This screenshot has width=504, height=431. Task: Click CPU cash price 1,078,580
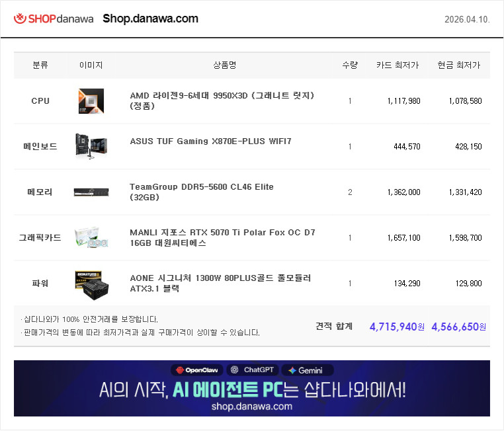pyautogui.click(x=465, y=101)
